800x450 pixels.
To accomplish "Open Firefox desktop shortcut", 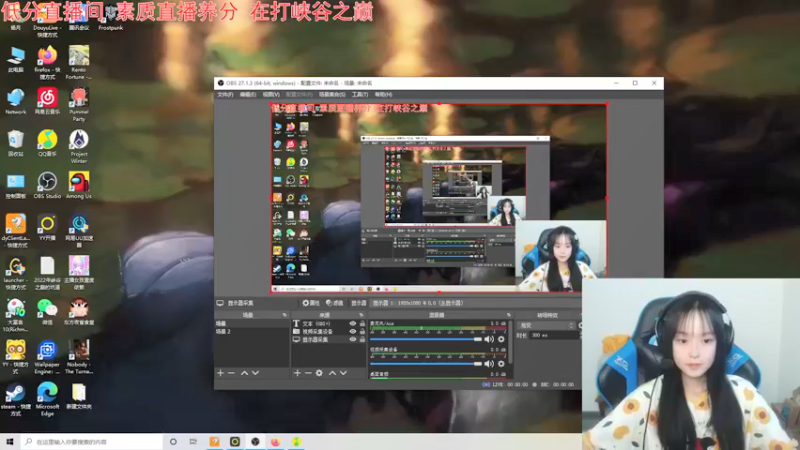I will coord(47,63).
